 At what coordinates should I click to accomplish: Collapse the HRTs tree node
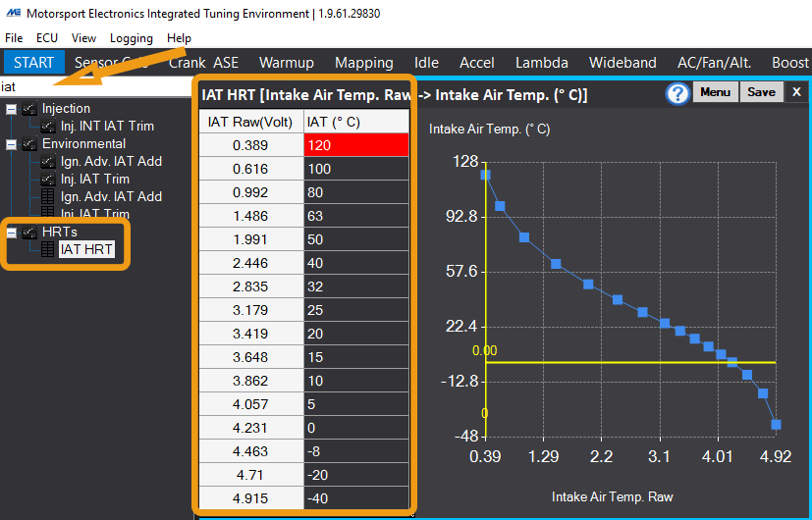click(11, 233)
